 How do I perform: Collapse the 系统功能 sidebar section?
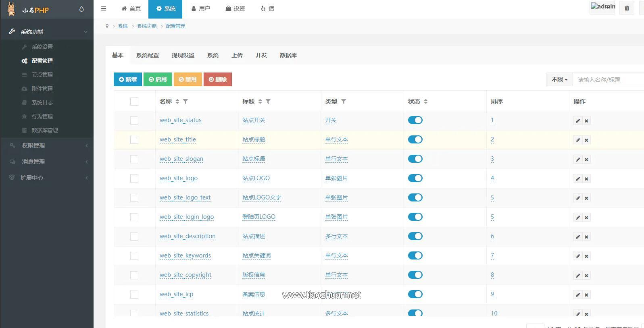coord(47,32)
